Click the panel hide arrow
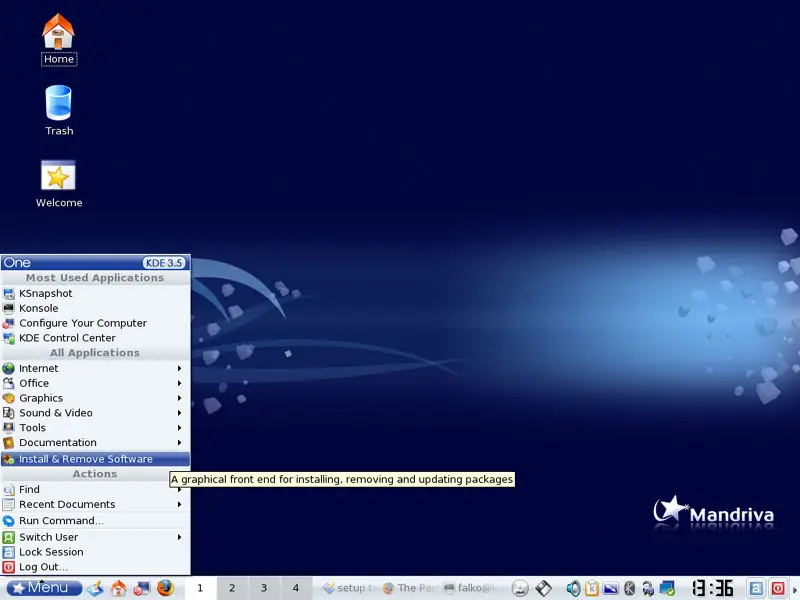The height and width of the screenshot is (600, 800). tap(794, 590)
